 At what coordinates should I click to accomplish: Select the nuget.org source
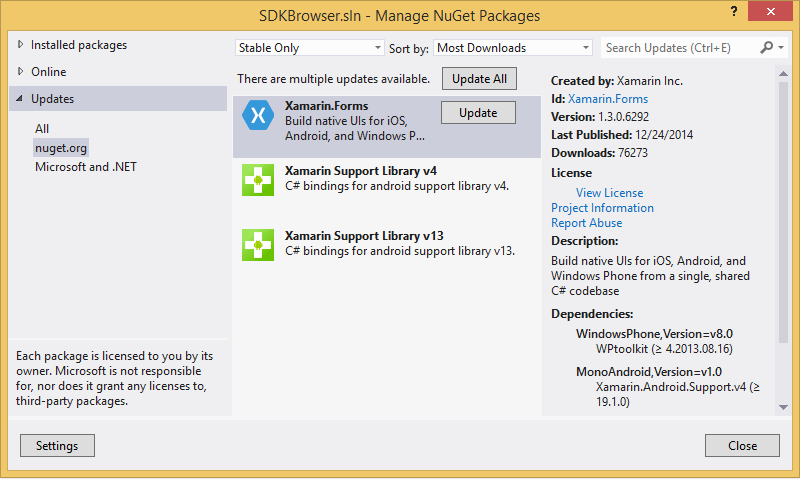point(61,147)
